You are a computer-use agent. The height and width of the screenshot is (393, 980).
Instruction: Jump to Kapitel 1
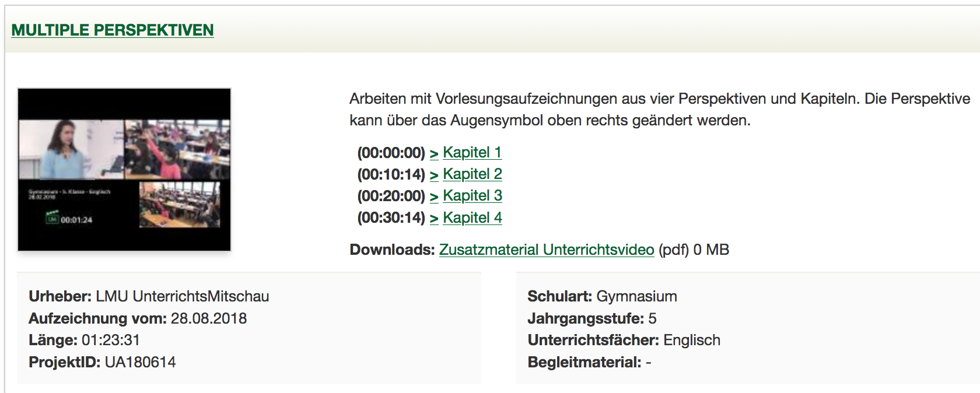pyautogui.click(x=473, y=152)
